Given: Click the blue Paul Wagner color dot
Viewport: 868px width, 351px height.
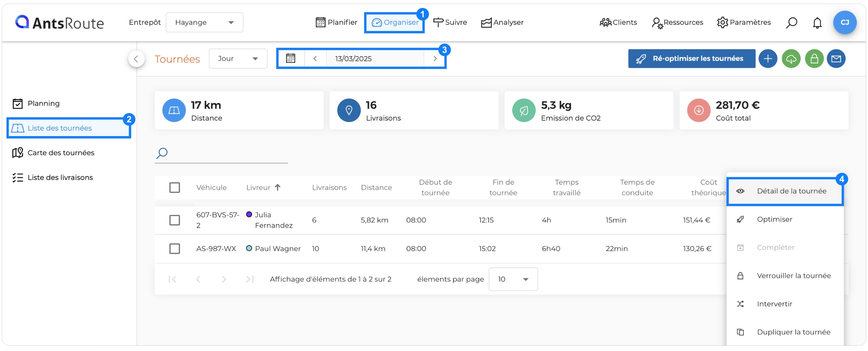Looking at the screenshot, I should [x=249, y=248].
